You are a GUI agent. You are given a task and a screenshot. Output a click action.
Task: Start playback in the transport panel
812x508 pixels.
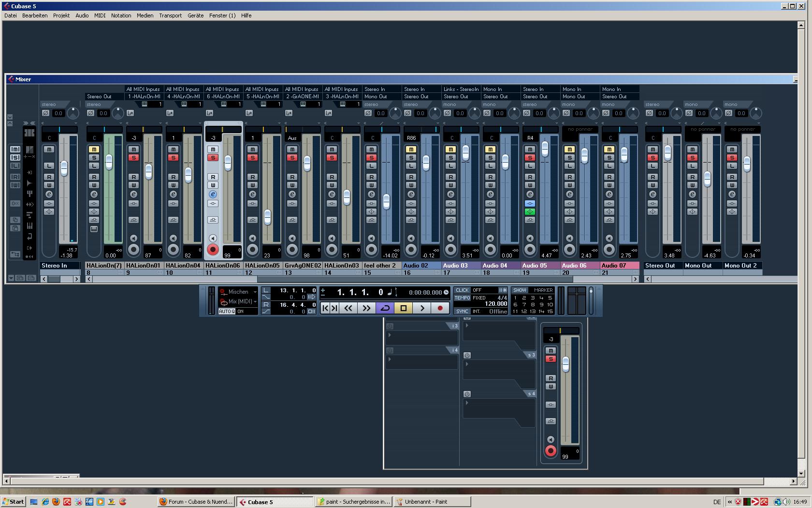click(x=422, y=308)
